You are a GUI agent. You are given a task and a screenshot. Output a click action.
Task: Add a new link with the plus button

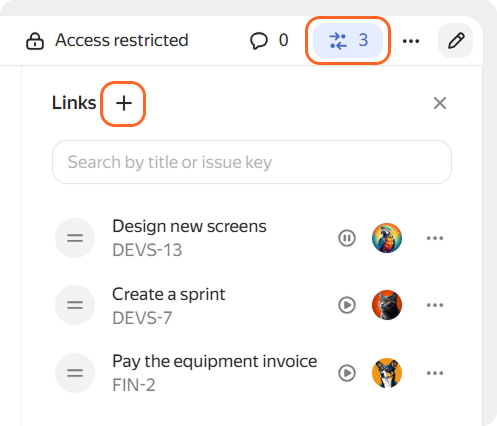124,103
